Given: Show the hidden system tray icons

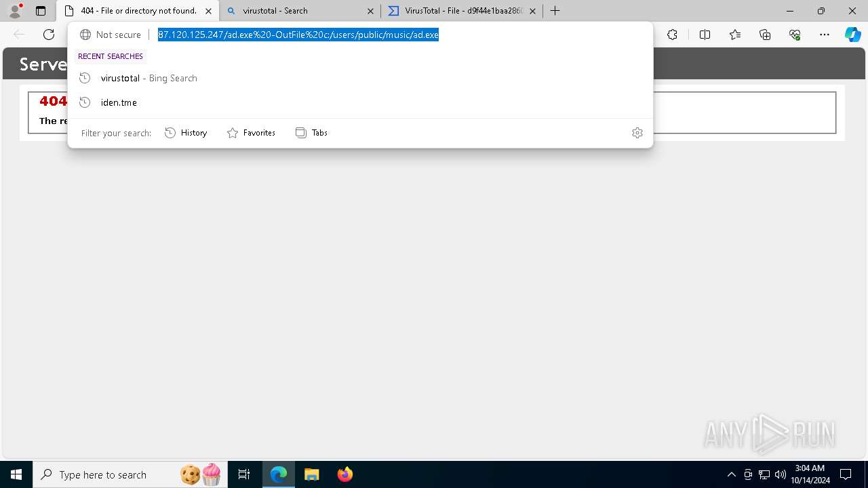Looking at the screenshot, I should pyautogui.click(x=731, y=474).
